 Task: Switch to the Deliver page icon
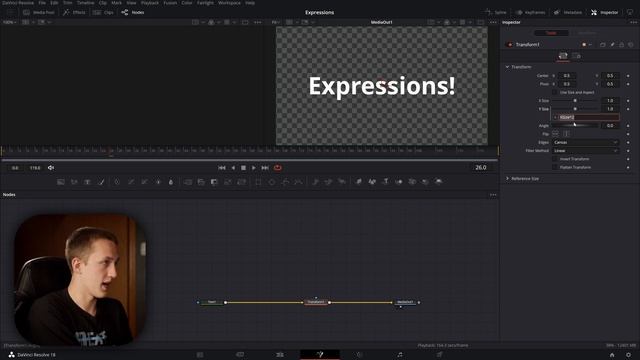440,355
